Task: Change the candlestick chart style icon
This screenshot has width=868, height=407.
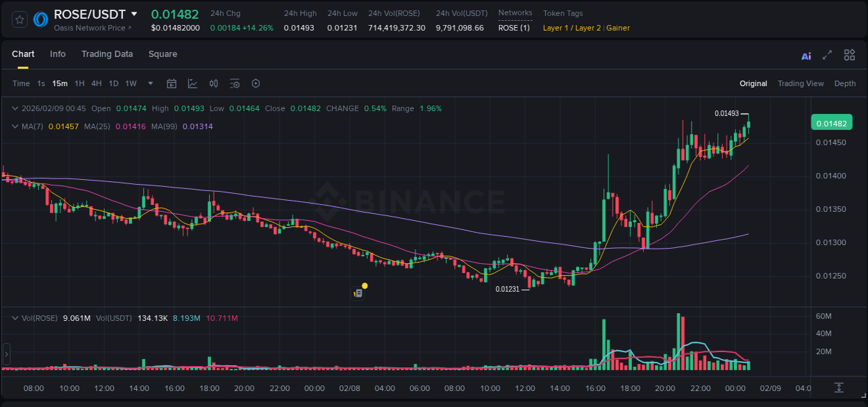Action: [x=214, y=83]
